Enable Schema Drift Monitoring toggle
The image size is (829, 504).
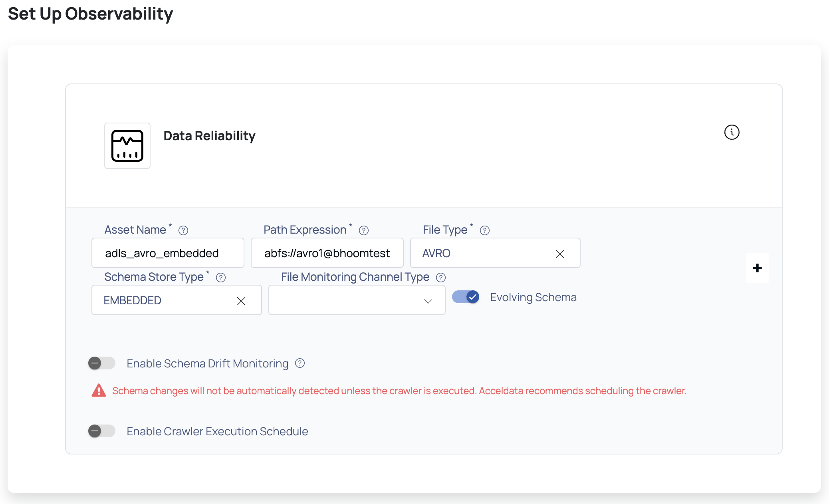click(x=101, y=363)
